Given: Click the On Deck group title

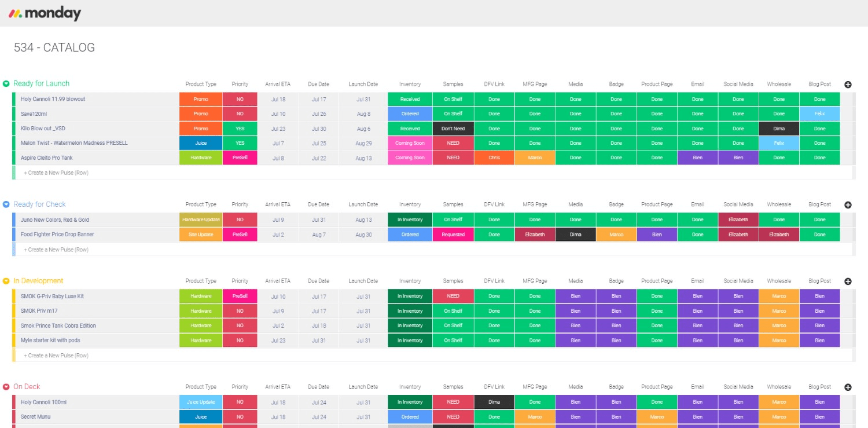Looking at the screenshot, I should tap(27, 386).
